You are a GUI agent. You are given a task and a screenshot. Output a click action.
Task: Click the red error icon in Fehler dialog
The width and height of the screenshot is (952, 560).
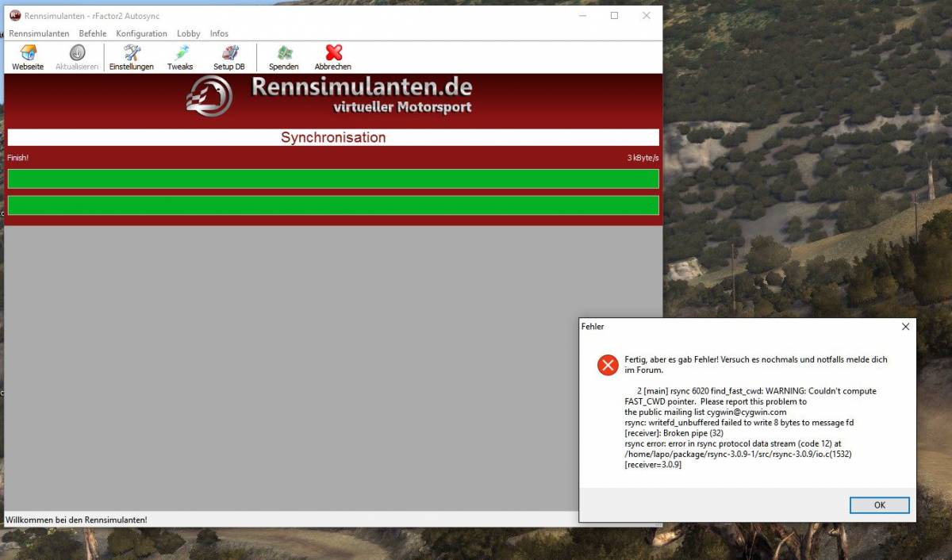[x=608, y=365]
